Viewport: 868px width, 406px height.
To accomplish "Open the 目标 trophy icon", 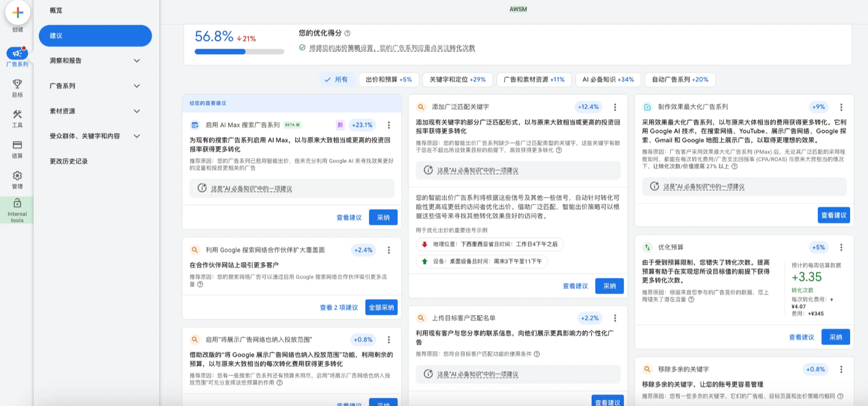I will point(17,83).
